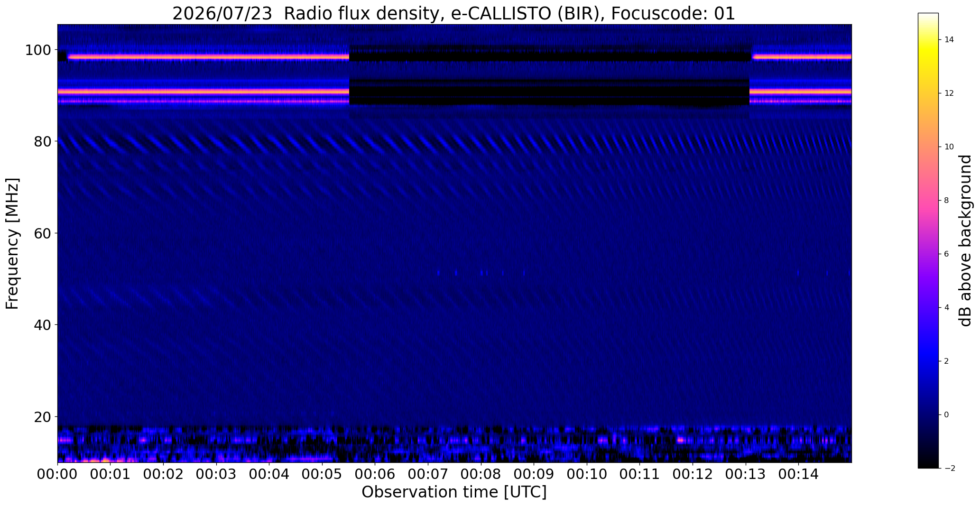Click the dB above background colorbar label
Screen dimensions: 980x506
point(966,240)
